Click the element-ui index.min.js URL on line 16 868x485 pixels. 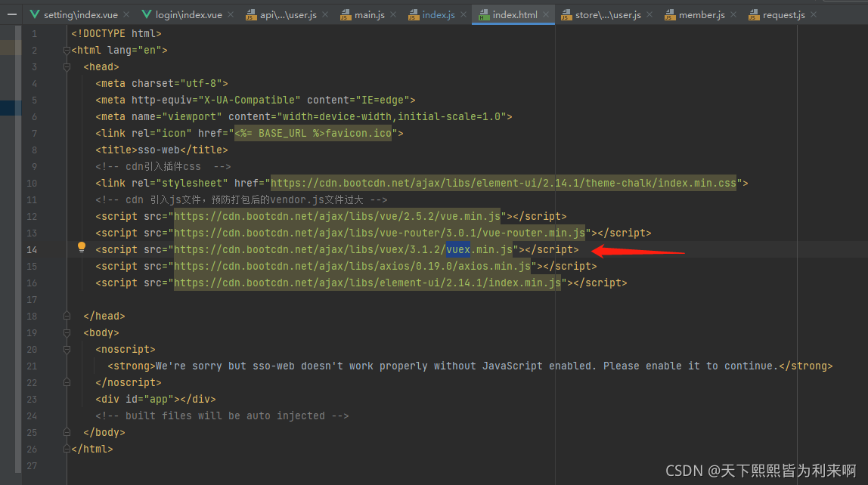coord(367,283)
